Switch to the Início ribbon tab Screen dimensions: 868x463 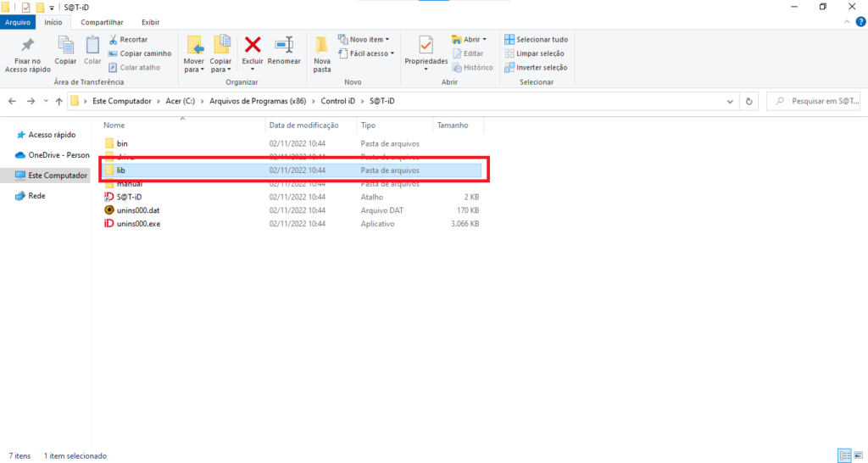pos(53,22)
